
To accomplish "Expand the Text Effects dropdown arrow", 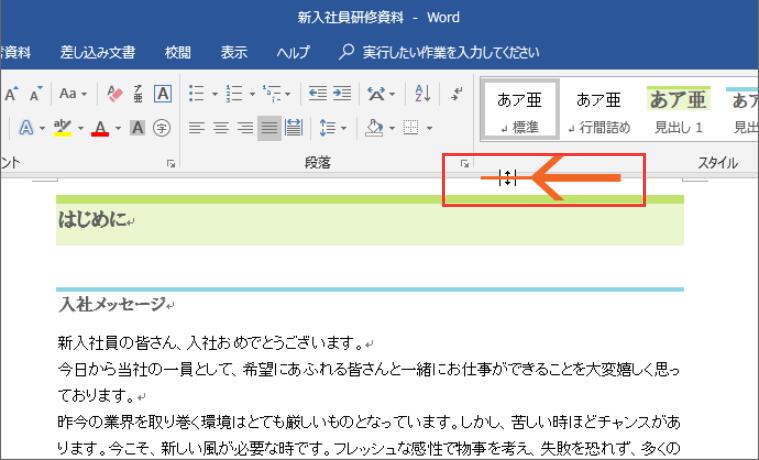I will coord(43,128).
